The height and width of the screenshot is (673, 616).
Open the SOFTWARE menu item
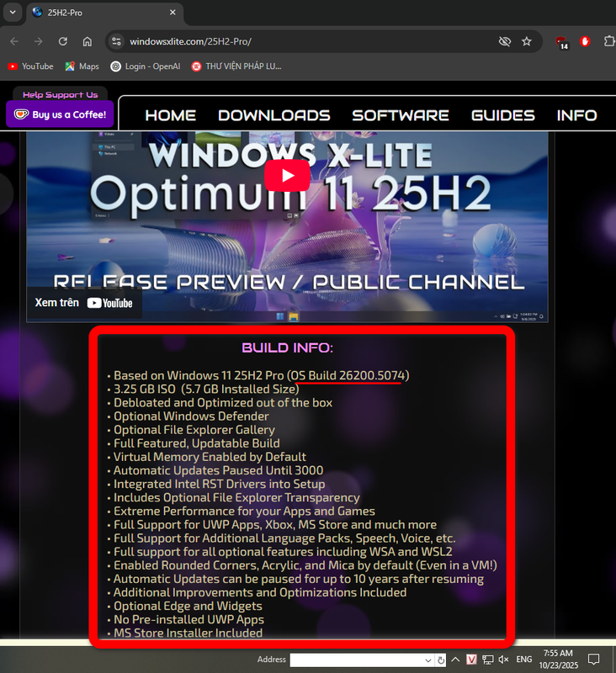pos(401,115)
